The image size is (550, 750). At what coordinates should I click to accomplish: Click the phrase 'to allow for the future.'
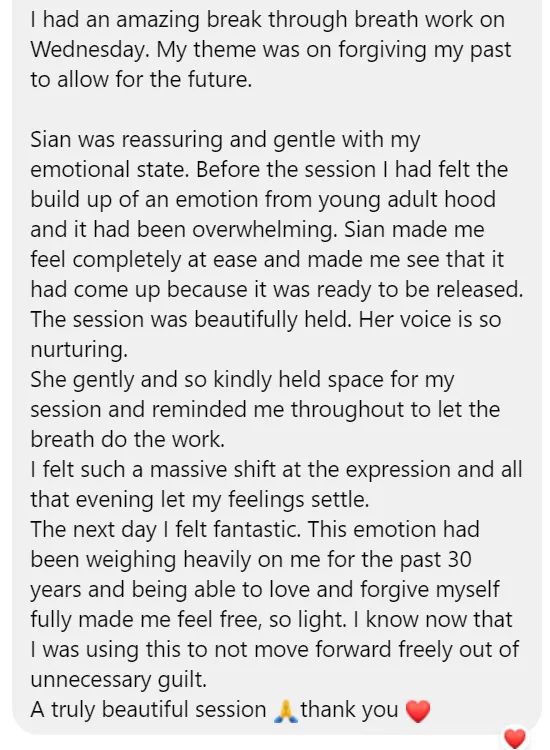pyautogui.click(x=141, y=80)
